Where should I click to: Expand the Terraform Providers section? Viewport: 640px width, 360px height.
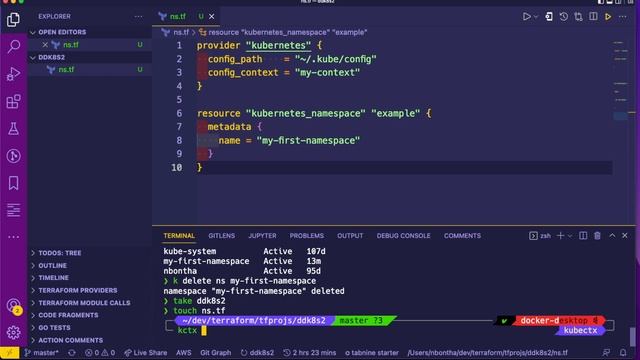pyautogui.click(x=90, y=291)
